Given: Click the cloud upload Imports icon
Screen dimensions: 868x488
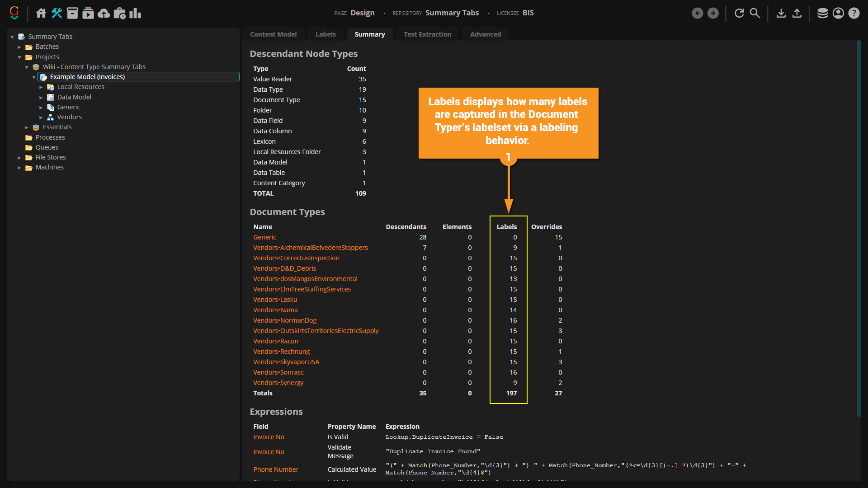Looking at the screenshot, I should [x=104, y=13].
